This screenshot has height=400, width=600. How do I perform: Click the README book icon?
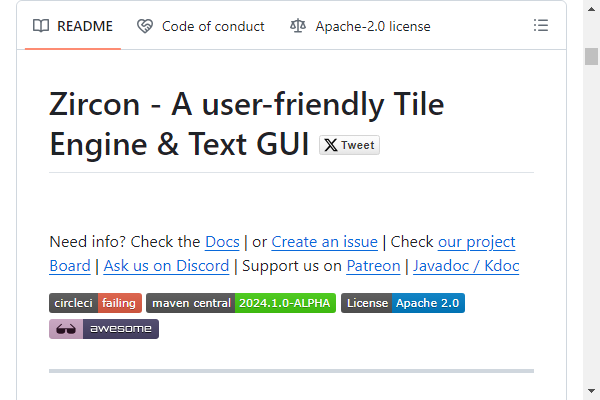point(41,26)
